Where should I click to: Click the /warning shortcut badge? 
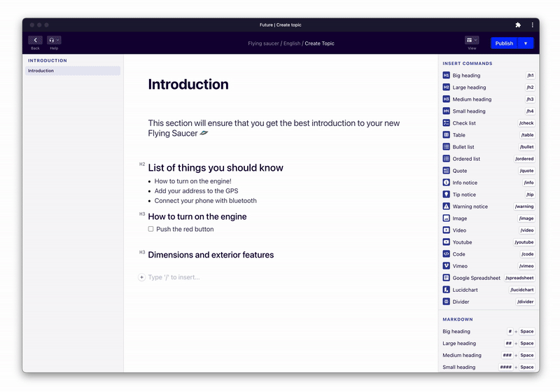click(524, 206)
